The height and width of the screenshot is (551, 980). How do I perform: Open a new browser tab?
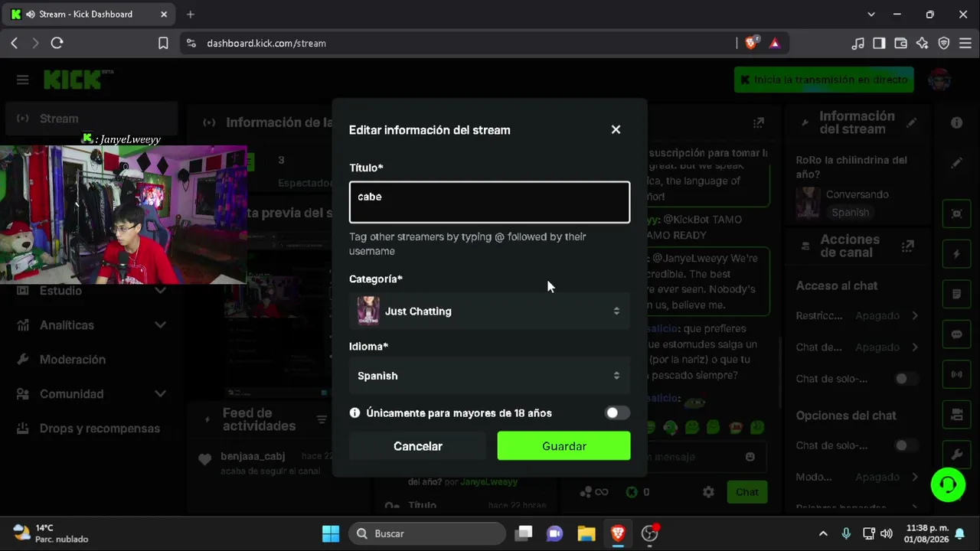click(x=191, y=14)
